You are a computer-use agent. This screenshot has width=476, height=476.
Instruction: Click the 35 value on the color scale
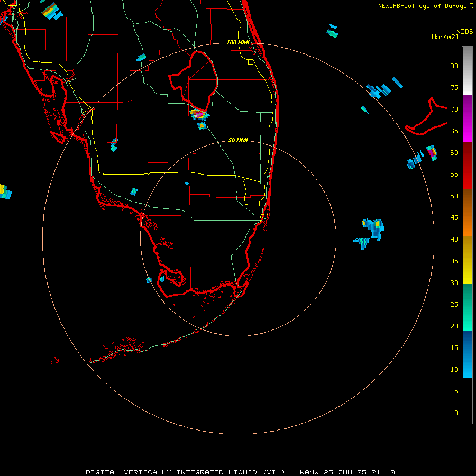point(454,261)
